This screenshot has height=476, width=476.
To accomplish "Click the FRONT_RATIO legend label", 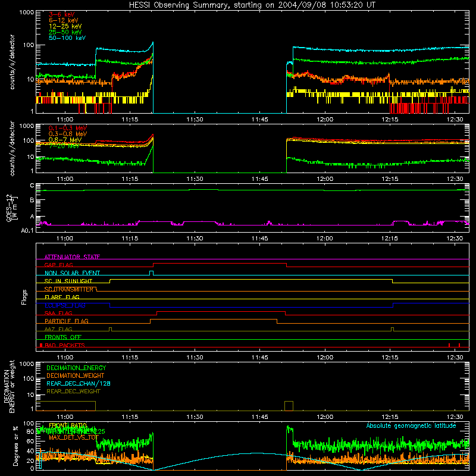I will point(68,425).
